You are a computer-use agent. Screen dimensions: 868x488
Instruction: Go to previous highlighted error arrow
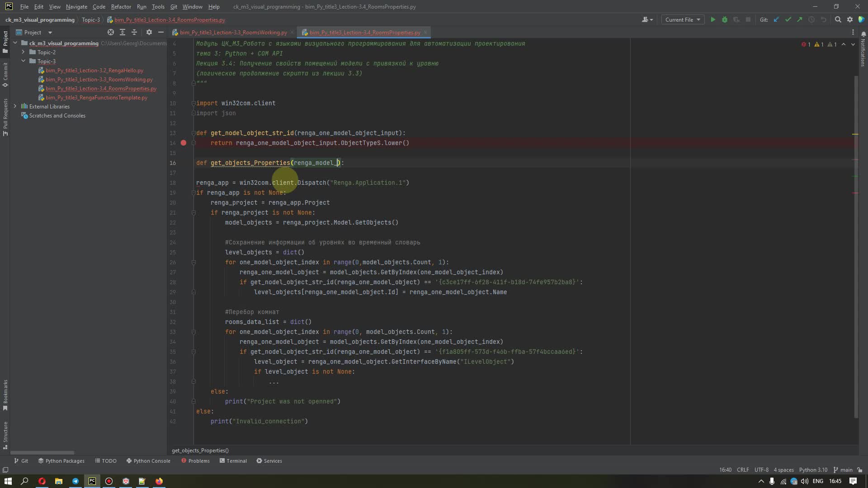click(x=844, y=44)
